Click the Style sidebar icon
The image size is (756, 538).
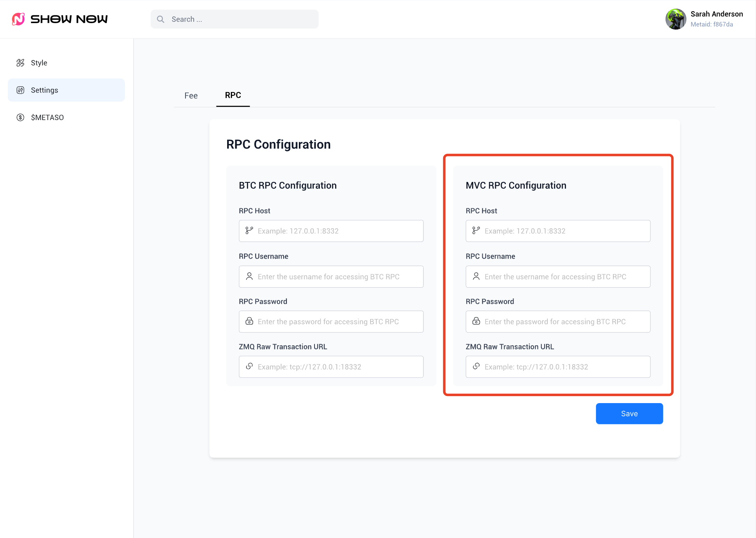20,63
